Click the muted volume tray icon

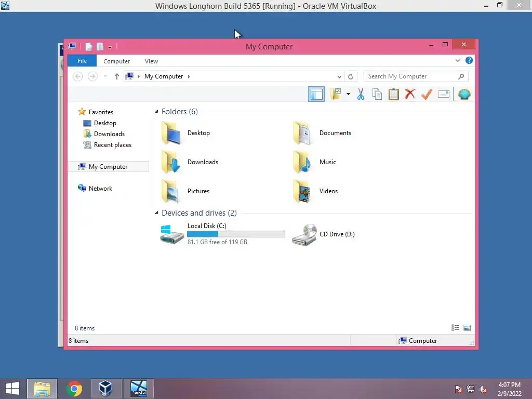tap(483, 389)
